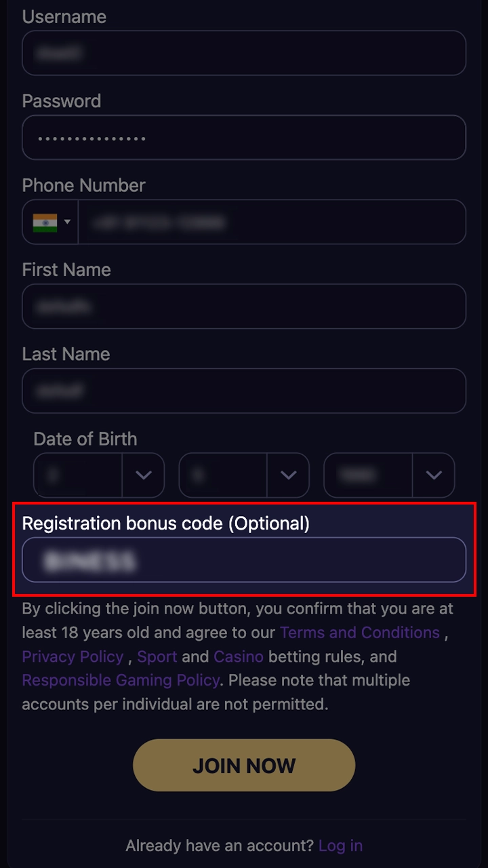The image size is (488, 868).
Task: Expand the birth day dropdown
Action: 143,475
